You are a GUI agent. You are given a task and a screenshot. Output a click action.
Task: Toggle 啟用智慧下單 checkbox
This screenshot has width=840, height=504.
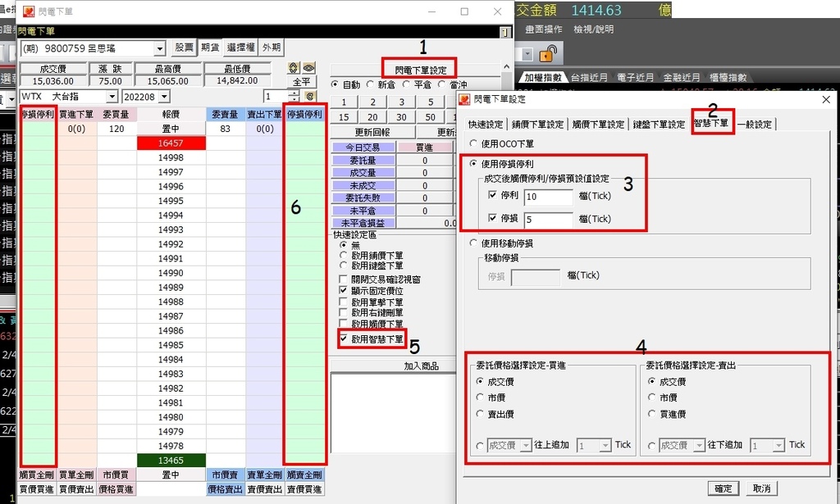[x=344, y=338]
